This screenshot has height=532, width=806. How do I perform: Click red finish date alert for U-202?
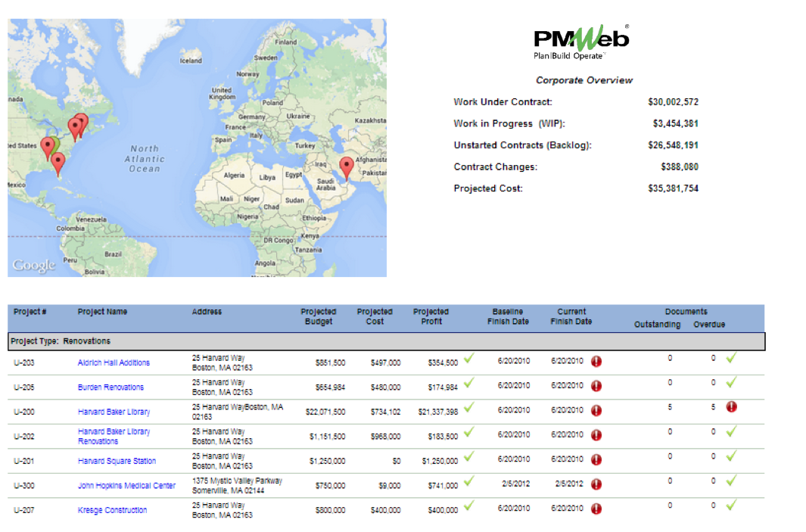tap(596, 435)
